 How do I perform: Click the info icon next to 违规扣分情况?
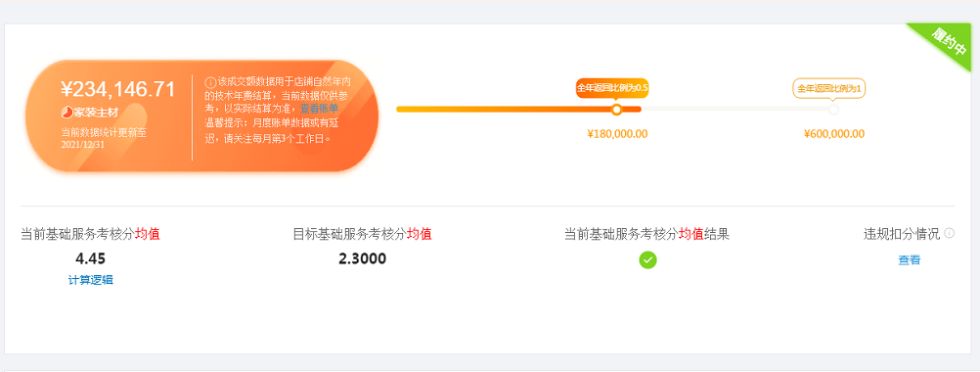[x=950, y=233]
